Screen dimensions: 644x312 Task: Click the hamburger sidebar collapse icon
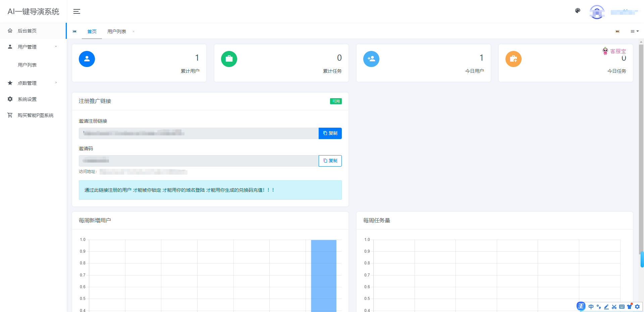point(77,11)
